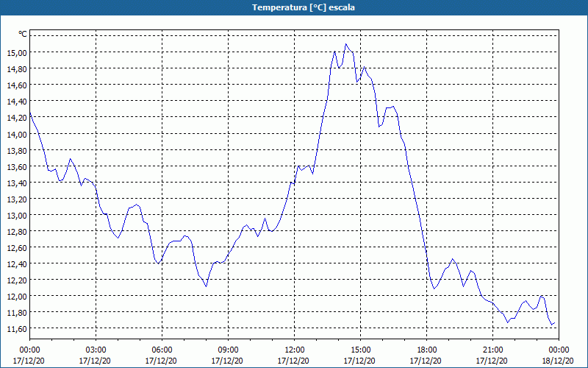
Task: Click the 00:00 label above 17/12/20
Action: (x=29, y=350)
